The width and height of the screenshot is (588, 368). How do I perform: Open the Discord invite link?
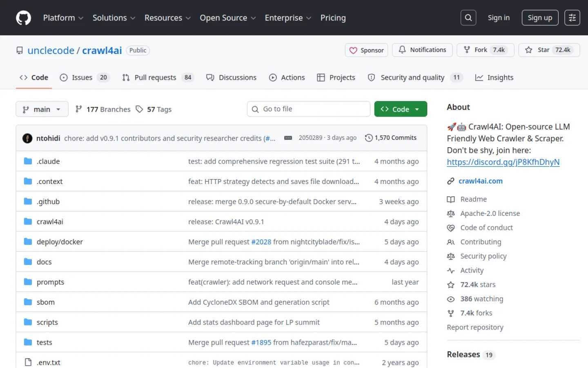[503, 162]
